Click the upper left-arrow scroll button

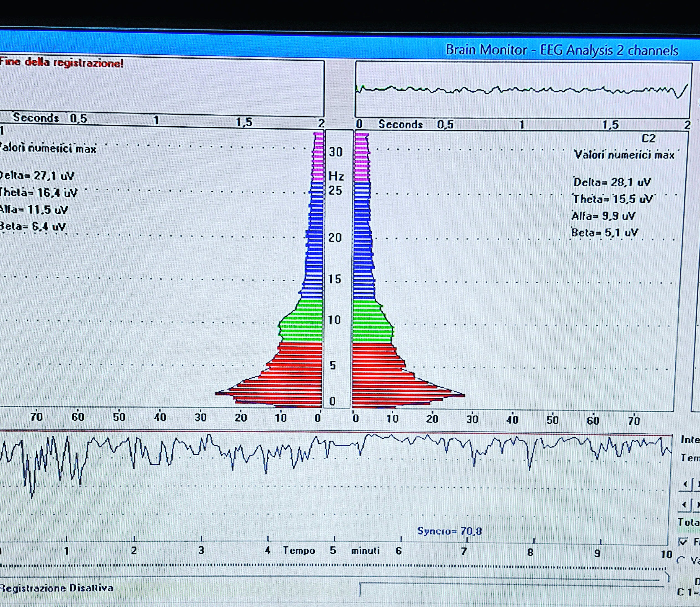coord(685,484)
